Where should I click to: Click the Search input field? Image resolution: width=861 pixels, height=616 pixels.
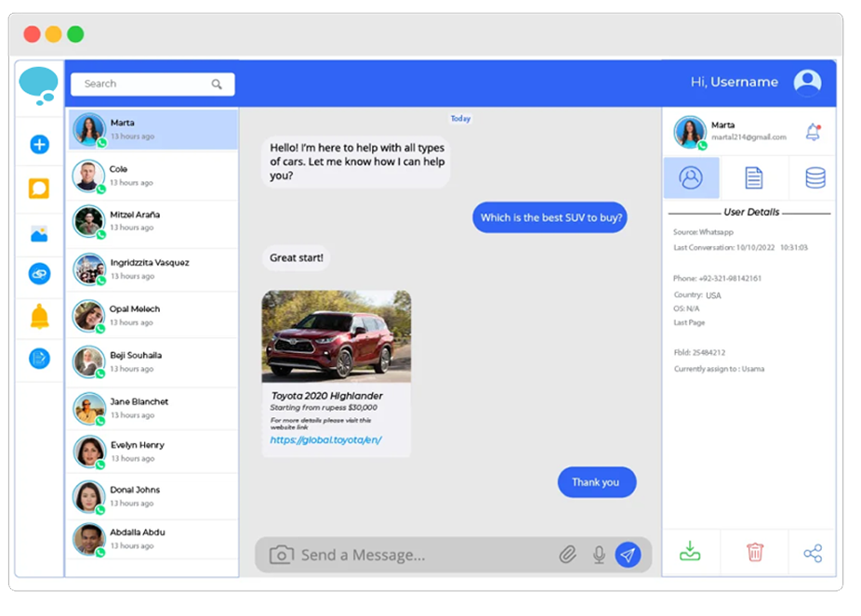[144, 84]
